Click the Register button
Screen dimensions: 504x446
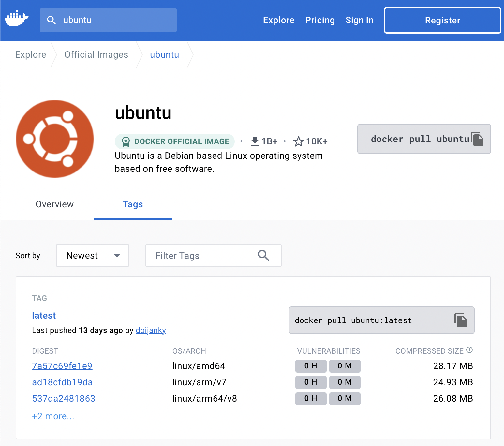442,20
